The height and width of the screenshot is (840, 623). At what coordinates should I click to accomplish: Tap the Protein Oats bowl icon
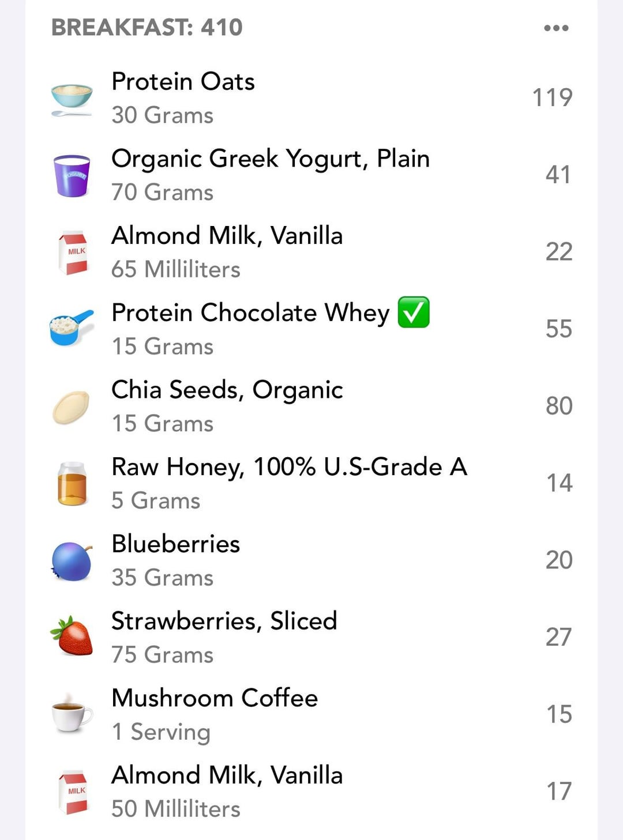point(72,99)
